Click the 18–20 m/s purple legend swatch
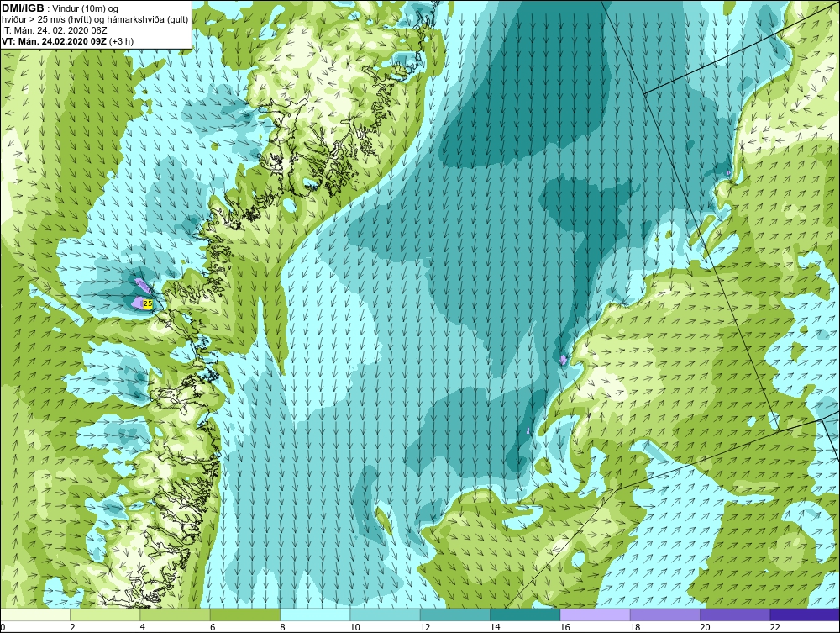This screenshot has width=840, height=633. [x=664, y=615]
